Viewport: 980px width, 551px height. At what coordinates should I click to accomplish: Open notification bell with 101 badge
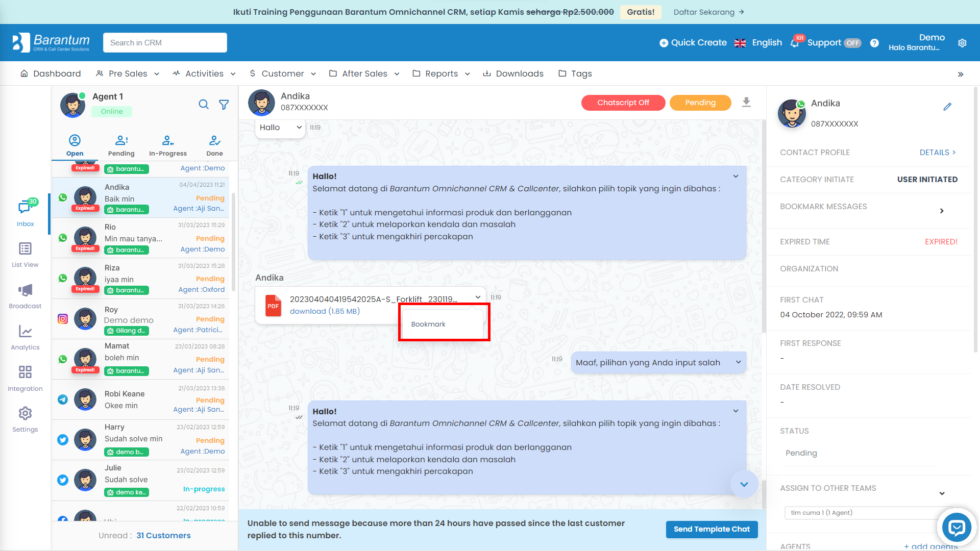coord(796,42)
